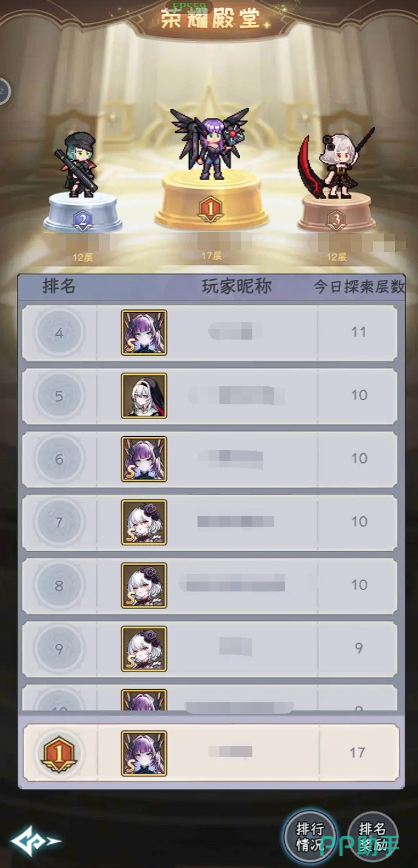Select the third place scythe character
Image resolution: width=418 pixels, height=868 pixels.
tap(336, 162)
